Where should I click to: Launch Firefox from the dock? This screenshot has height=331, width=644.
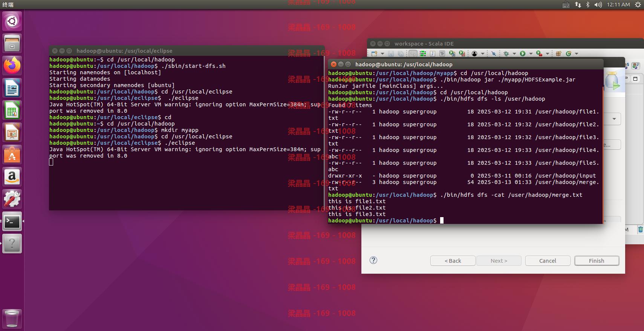(12, 66)
